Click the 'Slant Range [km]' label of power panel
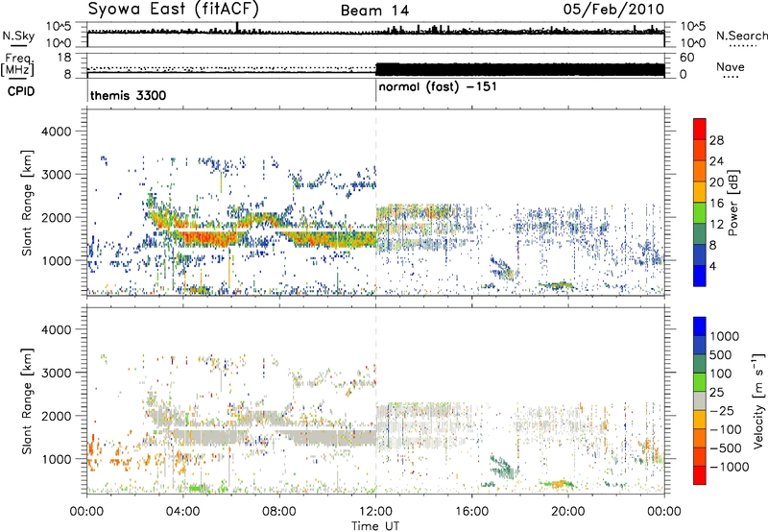This screenshot has width=768, height=532. click(x=27, y=203)
